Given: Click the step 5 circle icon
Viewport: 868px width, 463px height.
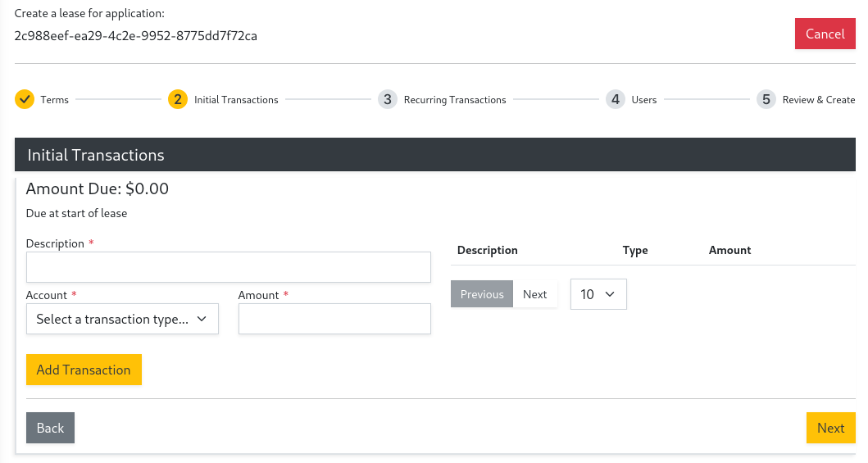Looking at the screenshot, I should (766, 99).
